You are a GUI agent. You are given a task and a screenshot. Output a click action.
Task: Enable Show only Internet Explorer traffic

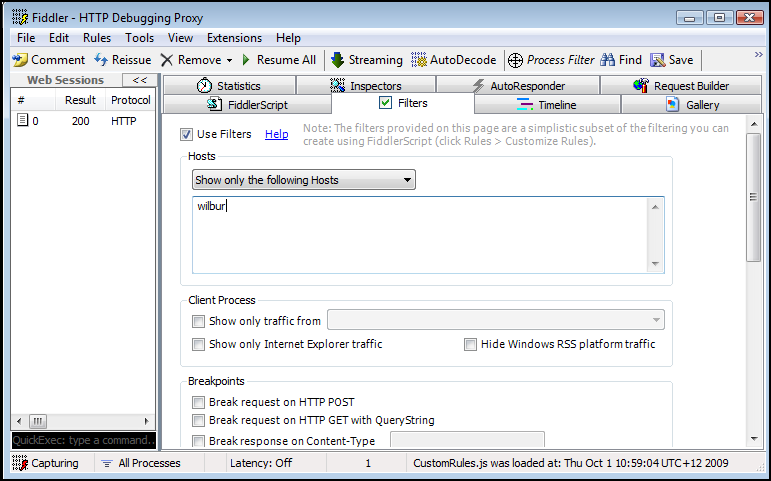[198, 344]
